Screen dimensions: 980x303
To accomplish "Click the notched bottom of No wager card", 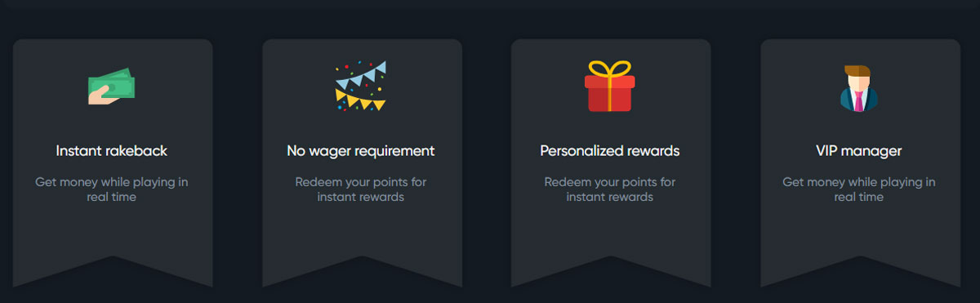I will coord(362,271).
